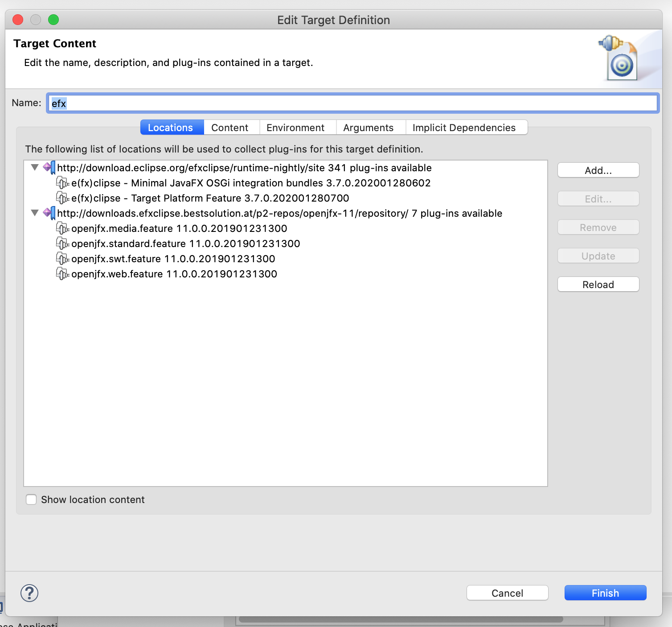This screenshot has width=672, height=627.
Task: Switch to the Content tab
Action: (x=229, y=128)
